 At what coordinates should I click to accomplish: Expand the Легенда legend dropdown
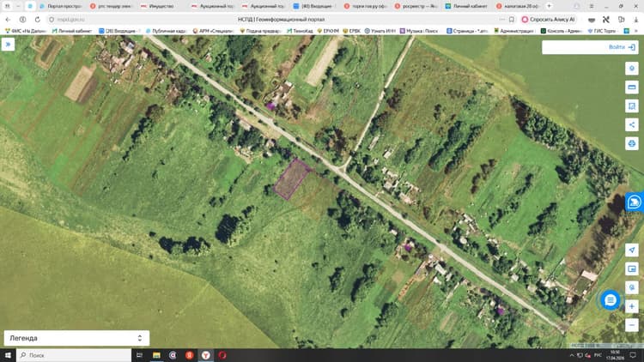point(76,338)
